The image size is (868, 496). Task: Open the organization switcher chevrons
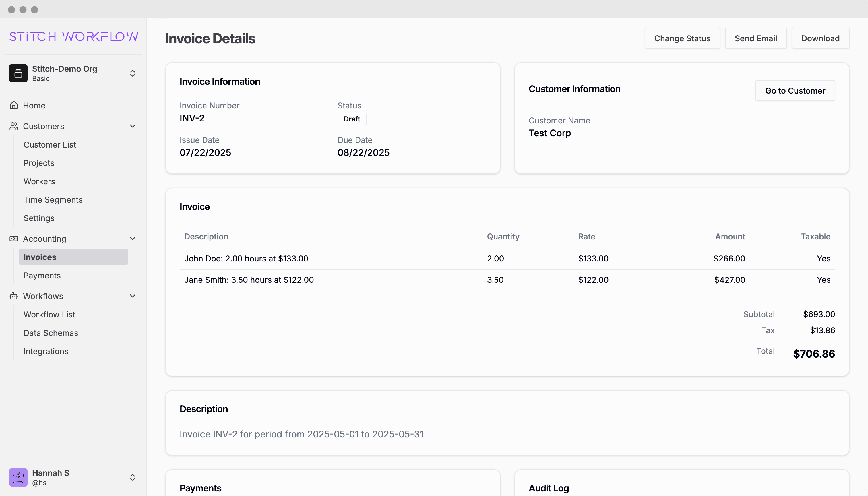coord(133,73)
